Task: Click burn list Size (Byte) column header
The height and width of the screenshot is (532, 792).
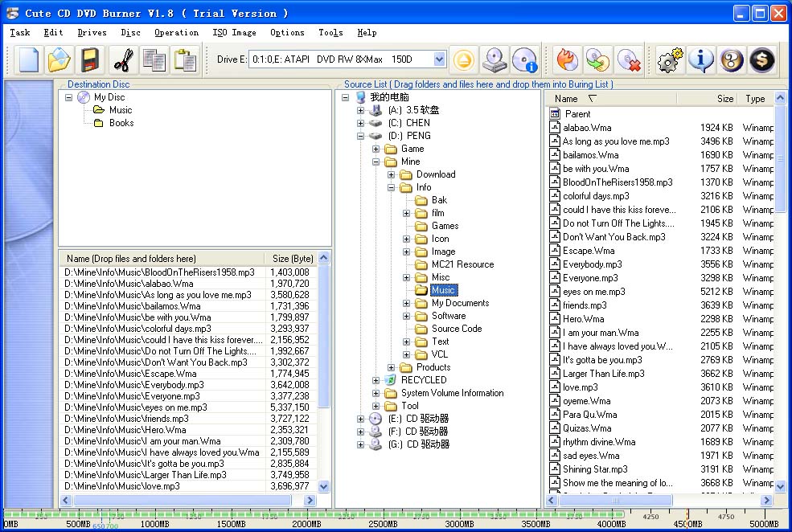Action: [291, 259]
